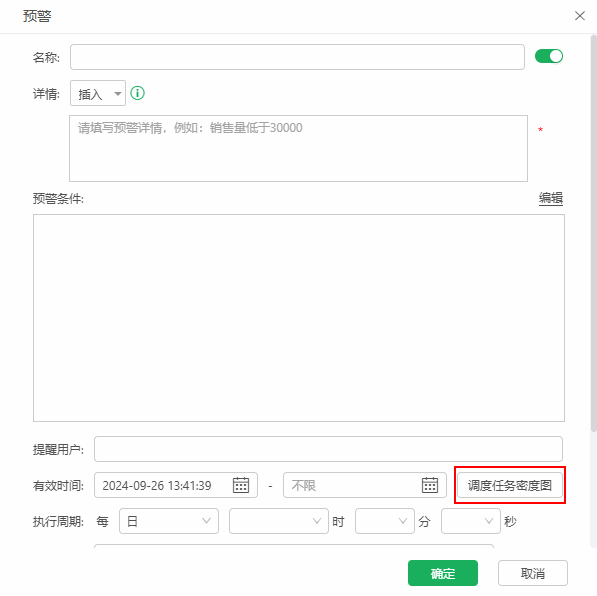
Task: Open the end time calendar picker icon
Action: click(x=430, y=485)
